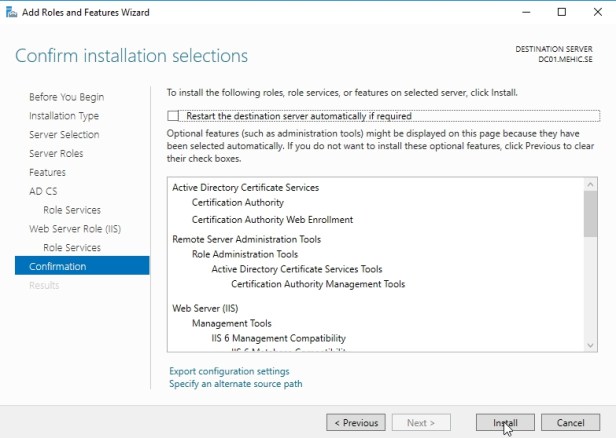Click the wizard icon in title bar
The width and height of the screenshot is (616, 438).
pos(10,12)
